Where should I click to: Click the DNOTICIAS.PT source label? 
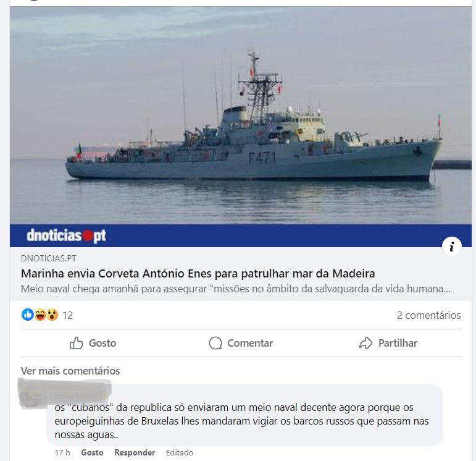[x=49, y=258]
